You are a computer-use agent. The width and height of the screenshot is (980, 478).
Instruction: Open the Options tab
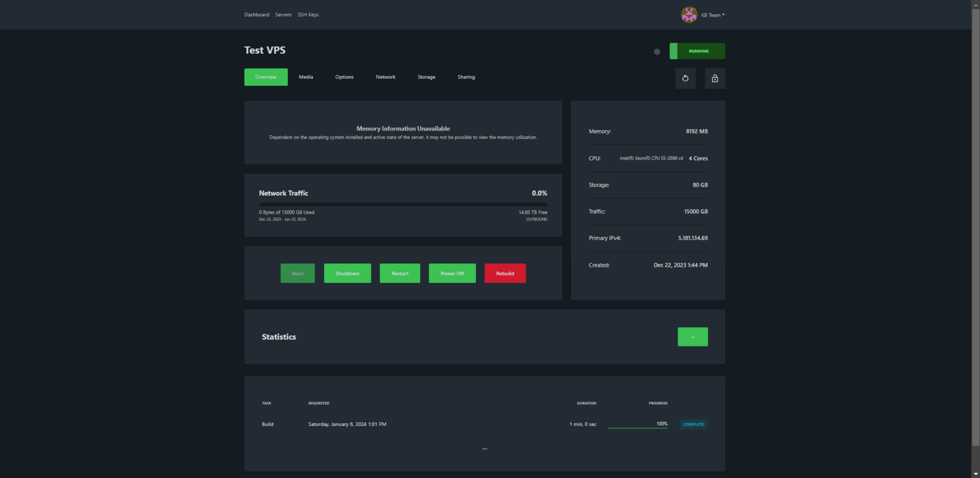344,77
